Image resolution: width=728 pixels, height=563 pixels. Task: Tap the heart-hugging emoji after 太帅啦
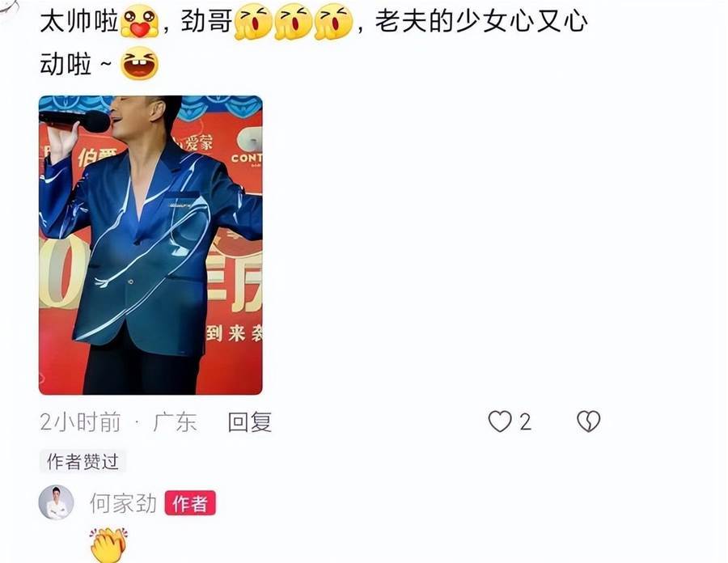(139, 21)
